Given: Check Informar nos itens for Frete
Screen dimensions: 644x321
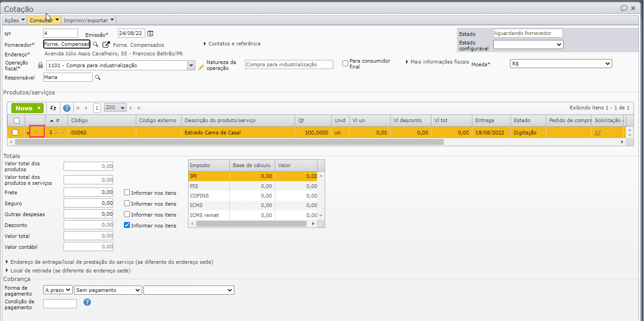Looking at the screenshot, I should click(x=127, y=193).
